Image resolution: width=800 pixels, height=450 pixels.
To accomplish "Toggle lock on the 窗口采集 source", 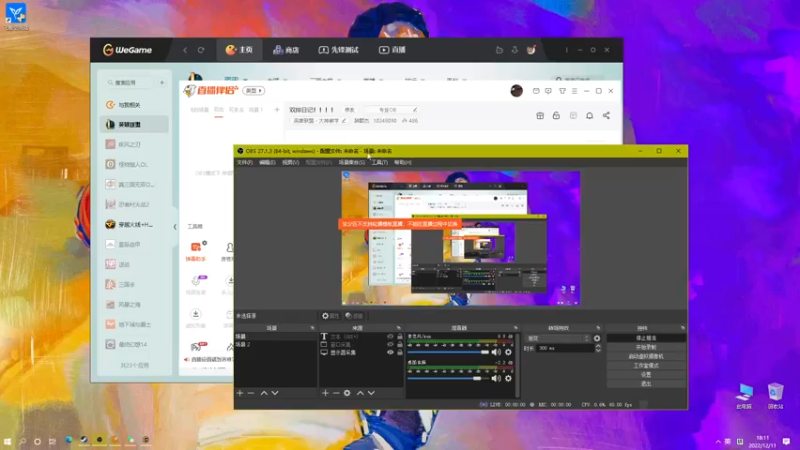I will click(x=400, y=344).
